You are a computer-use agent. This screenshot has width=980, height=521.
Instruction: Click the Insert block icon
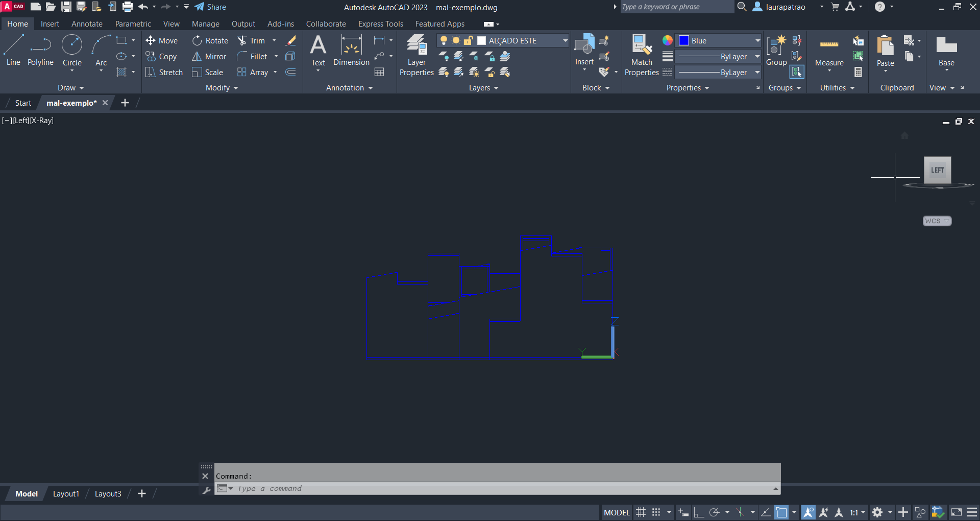coord(584,50)
